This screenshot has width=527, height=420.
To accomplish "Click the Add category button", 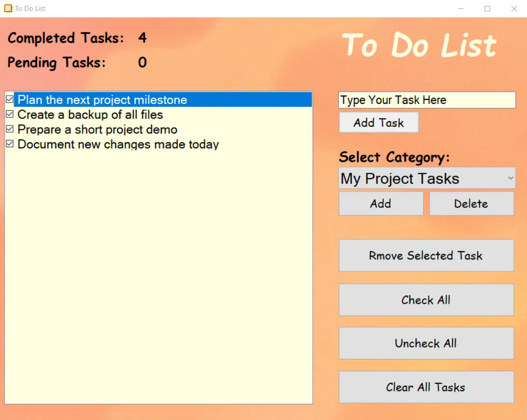I will (x=381, y=203).
